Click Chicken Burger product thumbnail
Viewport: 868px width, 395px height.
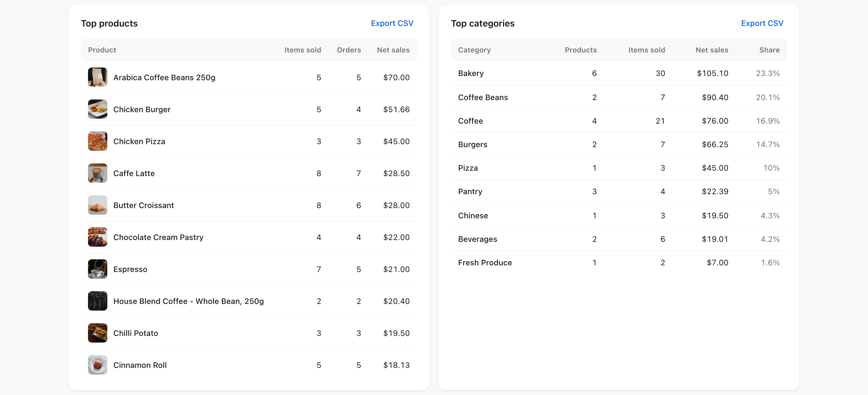point(97,109)
